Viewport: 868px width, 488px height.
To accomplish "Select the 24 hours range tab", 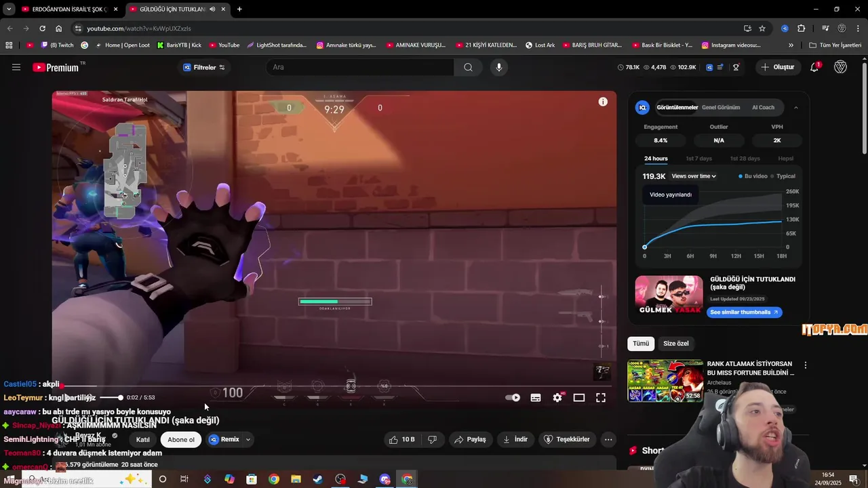I will pyautogui.click(x=656, y=159).
